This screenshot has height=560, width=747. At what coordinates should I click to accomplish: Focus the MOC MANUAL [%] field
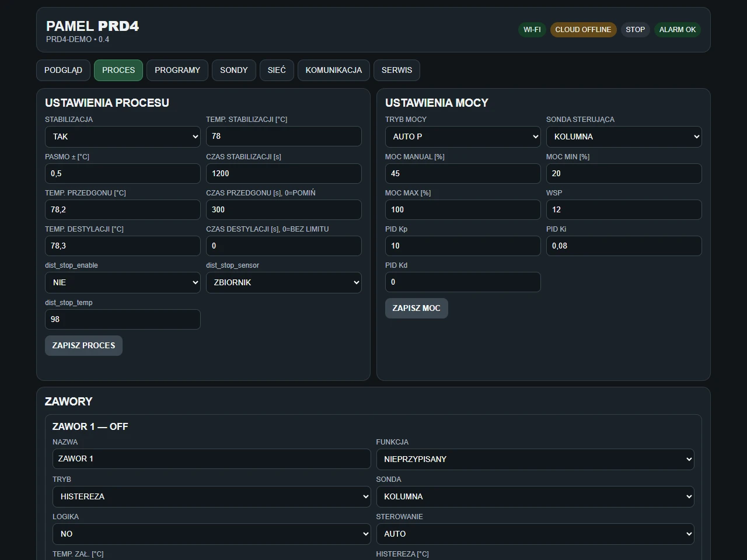click(x=463, y=173)
